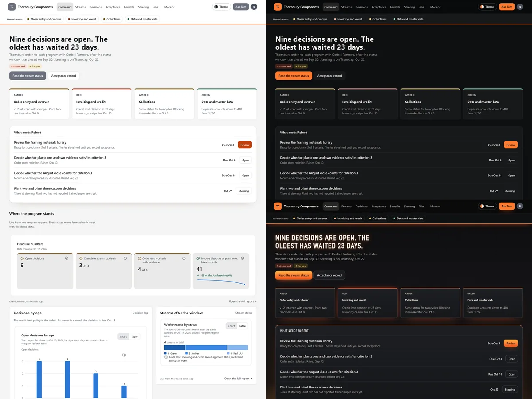
Task: Click the '4 for you' badge in light view
Action: coord(35,66)
